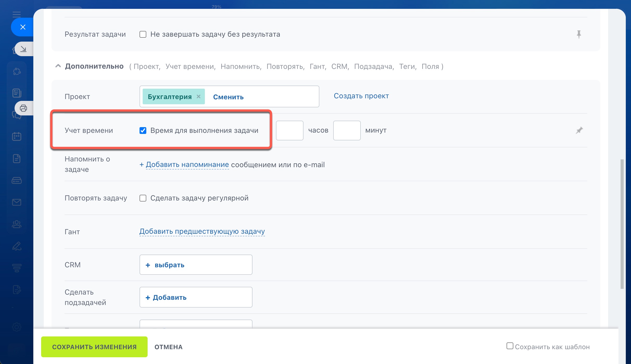Image resolution: width=631 pixels, height=364 pixels.
Task: Jump to CRM in the header list
Action: [x=340, y=67]
